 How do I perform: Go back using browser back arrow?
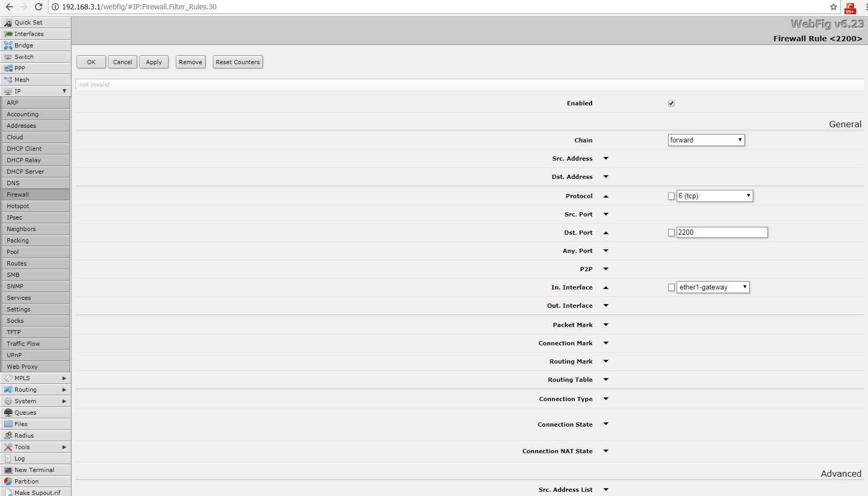9,7
